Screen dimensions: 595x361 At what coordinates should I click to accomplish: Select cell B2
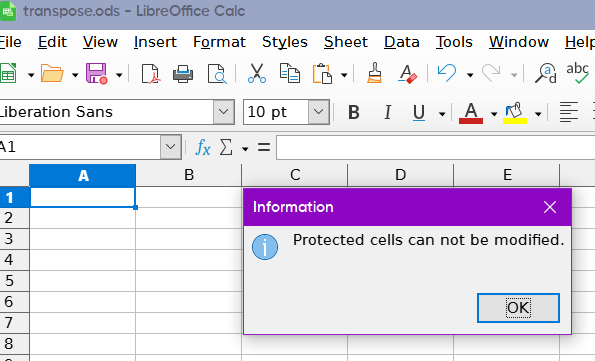point(189,218)
